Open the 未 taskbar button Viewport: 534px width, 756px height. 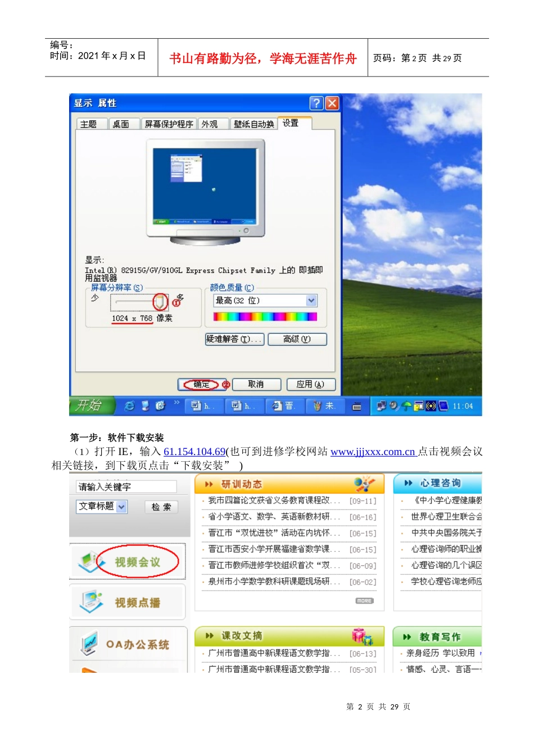324,406
